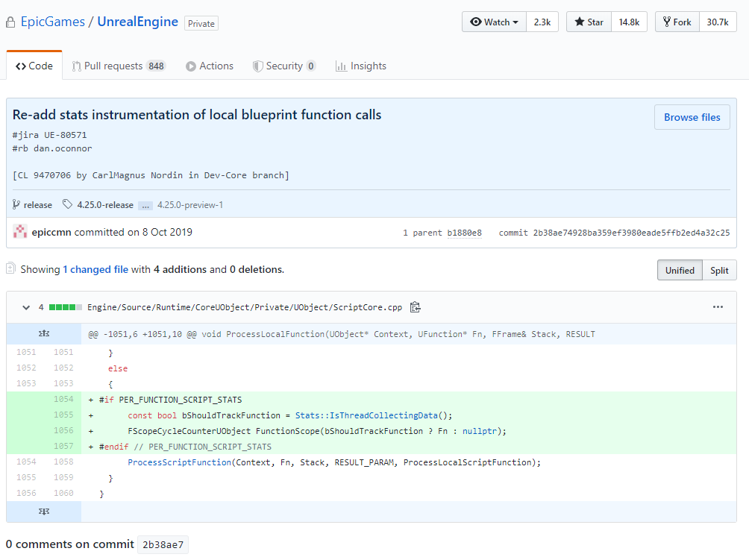749x560 pixels.
Task: Click the commit title Re-add stats instrumentation
Action: [197, 115]
